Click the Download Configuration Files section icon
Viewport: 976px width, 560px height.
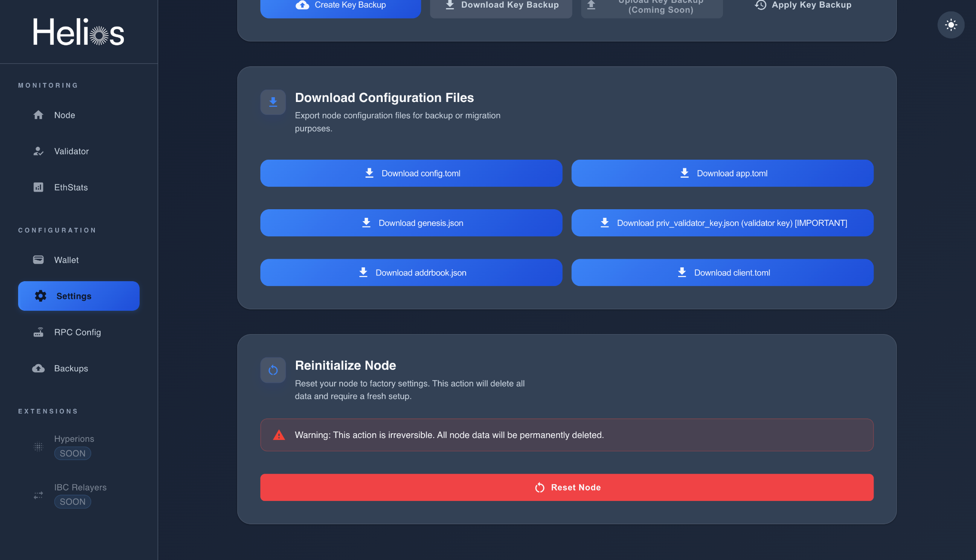point(273,102)
